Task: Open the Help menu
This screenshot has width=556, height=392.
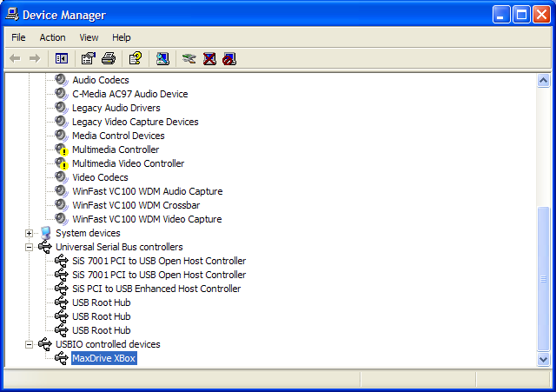Action: pyautogui.click(x=122, y=37)
